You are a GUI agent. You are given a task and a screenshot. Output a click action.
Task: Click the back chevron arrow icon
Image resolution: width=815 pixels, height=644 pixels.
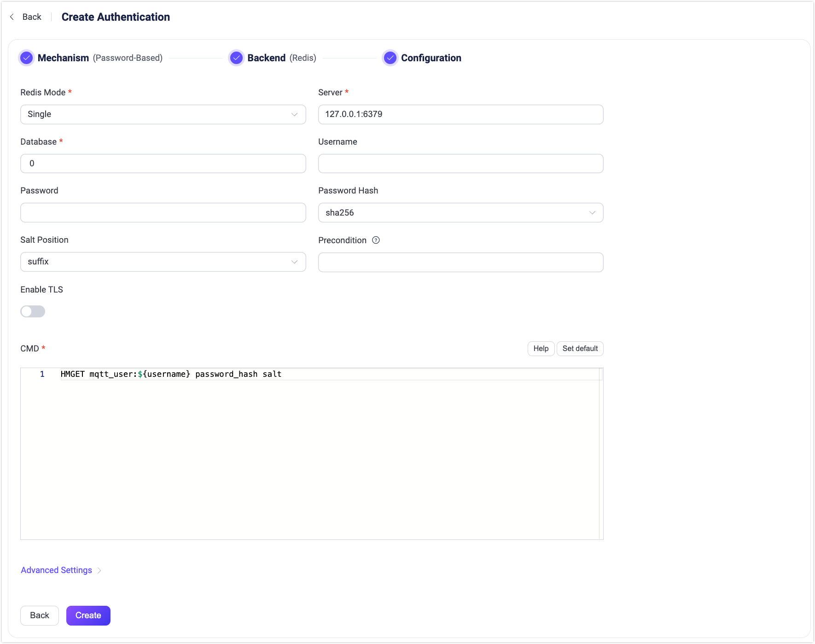point(12,17)
